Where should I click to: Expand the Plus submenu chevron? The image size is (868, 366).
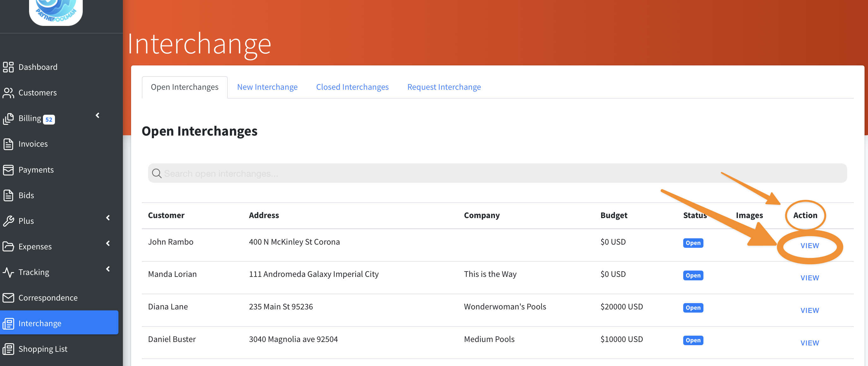point(108,218)
